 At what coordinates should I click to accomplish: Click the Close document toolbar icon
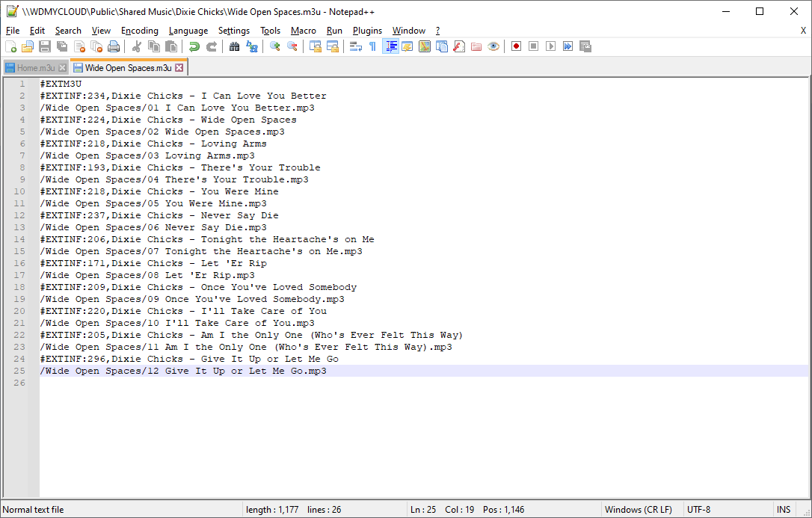tap(79, 46)
